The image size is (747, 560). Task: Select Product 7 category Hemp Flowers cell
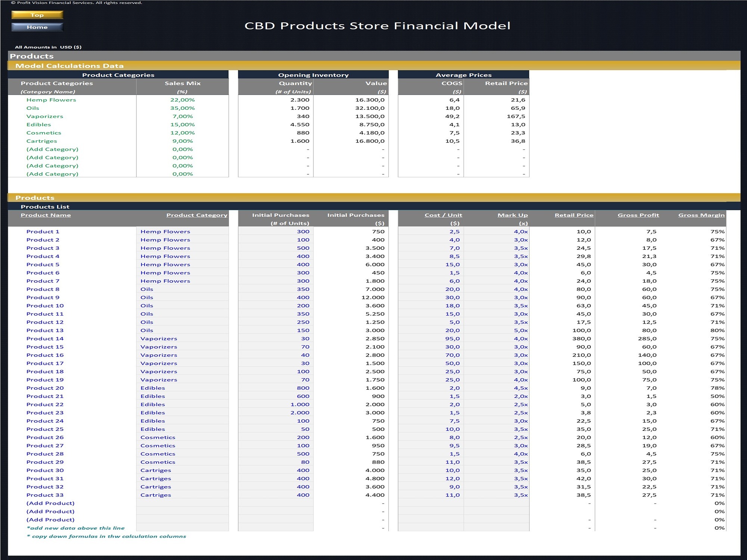(x=183, y=281)
